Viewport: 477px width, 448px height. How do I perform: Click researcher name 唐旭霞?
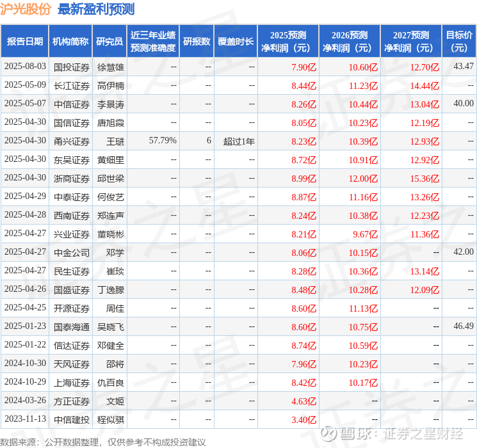110,123
